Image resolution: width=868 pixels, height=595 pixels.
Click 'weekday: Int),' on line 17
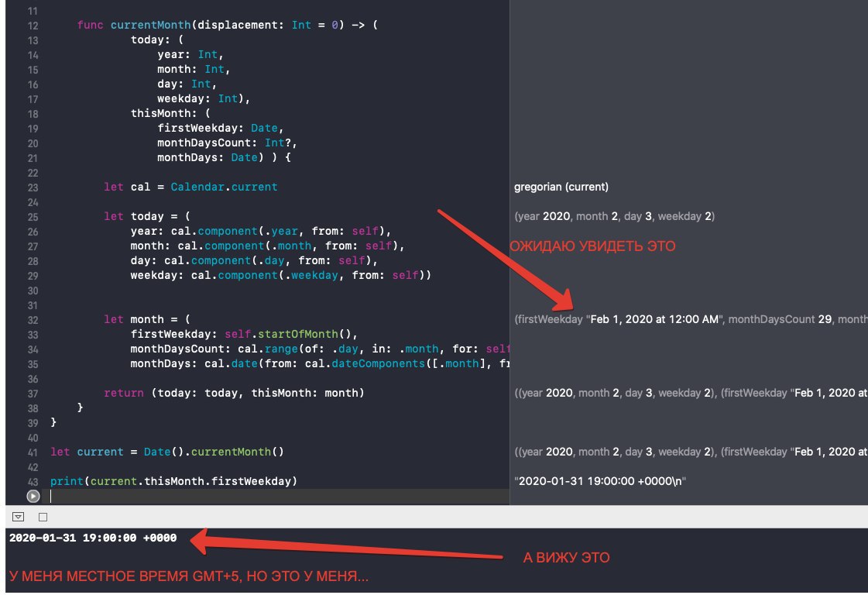click(204, 98)
